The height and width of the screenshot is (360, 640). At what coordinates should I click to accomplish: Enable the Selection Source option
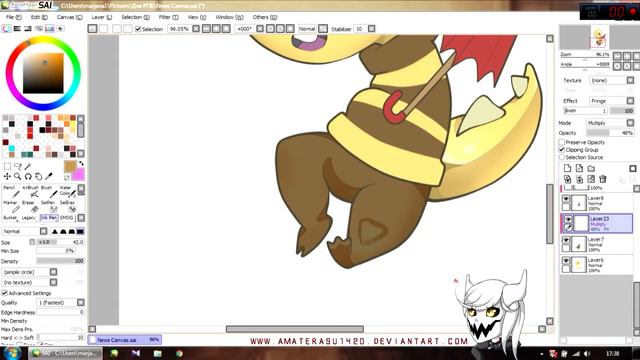[562, 157]
